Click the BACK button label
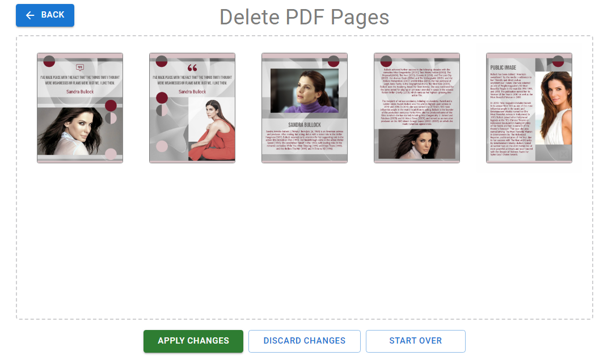The height and width of the screenshot is (364, 608). click(x=53, y=15)
